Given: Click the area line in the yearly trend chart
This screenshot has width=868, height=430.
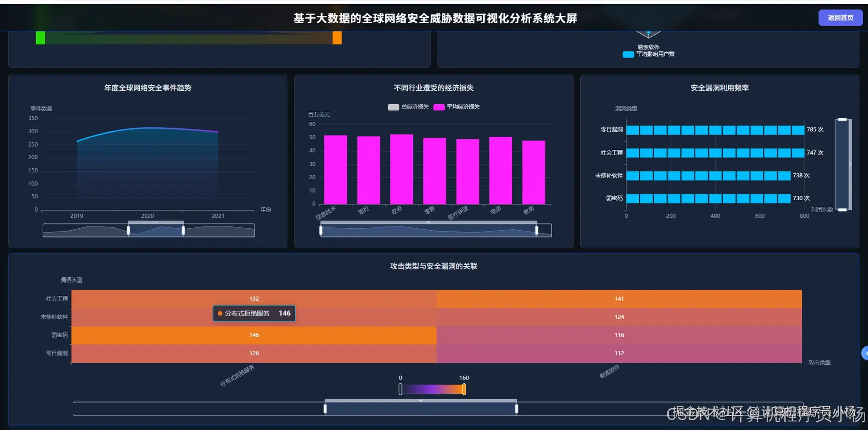Looking at the screenshot, I should [x=147, y=128].
